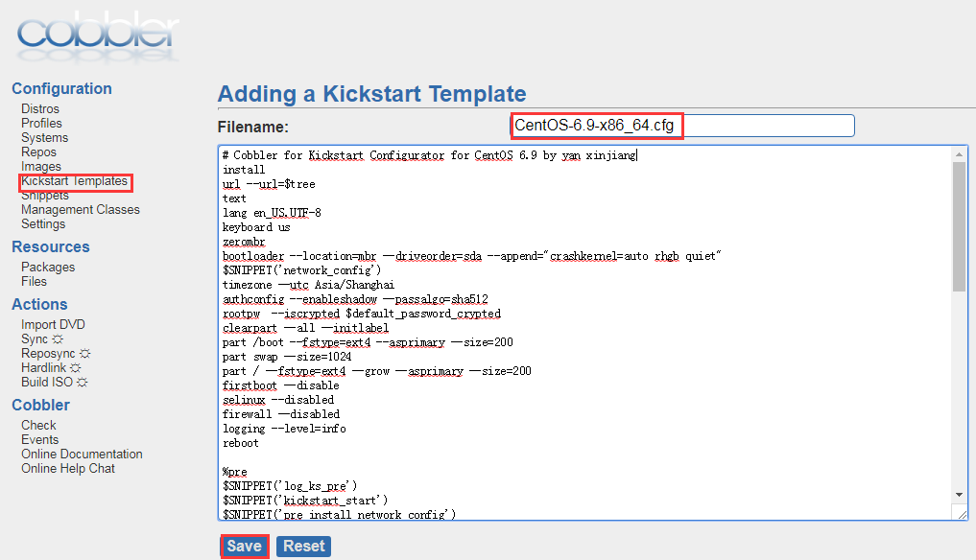Click the Filename input field

pos(682,126)
